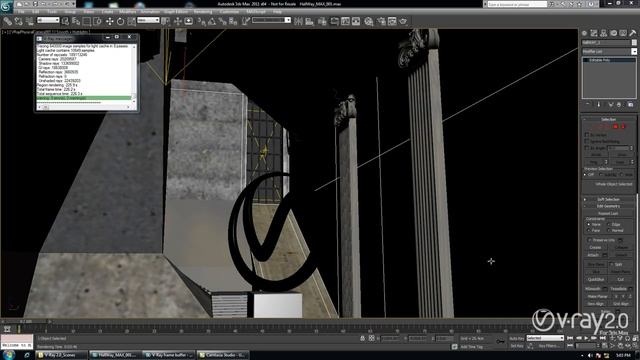Open the Modifiers menu
Viewport: 640px width, 360px height.
click(128, 12)
